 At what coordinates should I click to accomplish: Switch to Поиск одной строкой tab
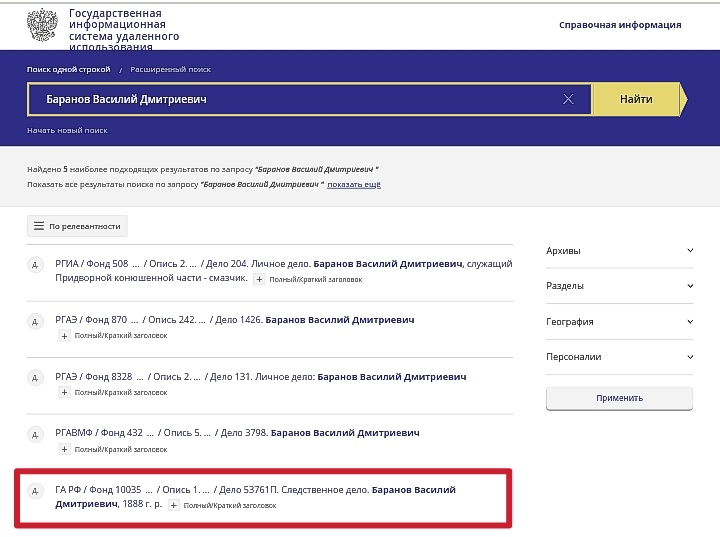(x=68, y=69)
